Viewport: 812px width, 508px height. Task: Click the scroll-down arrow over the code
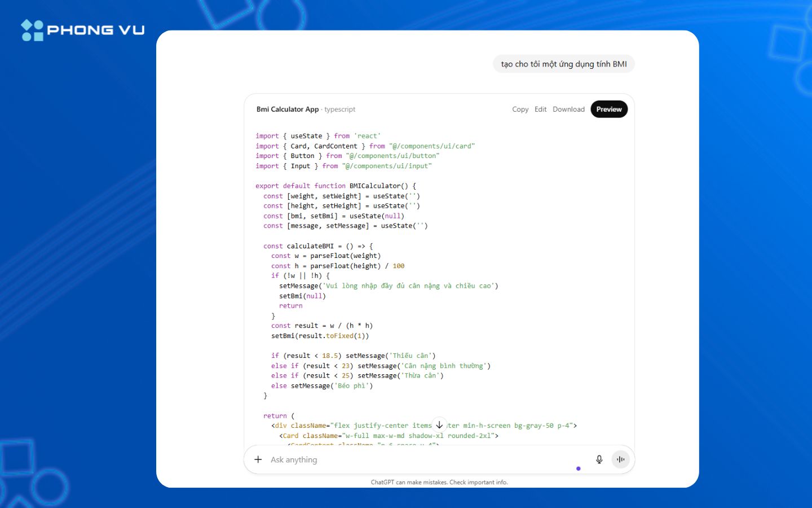(439, 425)
